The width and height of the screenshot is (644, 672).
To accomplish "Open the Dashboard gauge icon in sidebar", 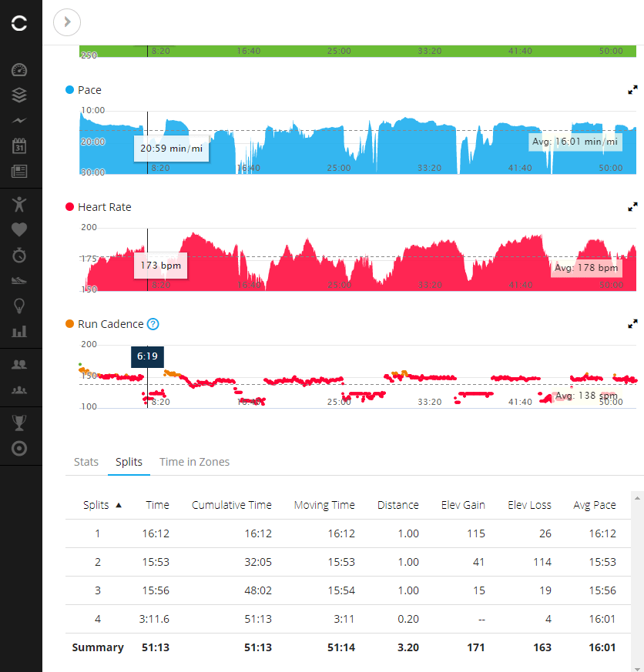I will (20, 70).
